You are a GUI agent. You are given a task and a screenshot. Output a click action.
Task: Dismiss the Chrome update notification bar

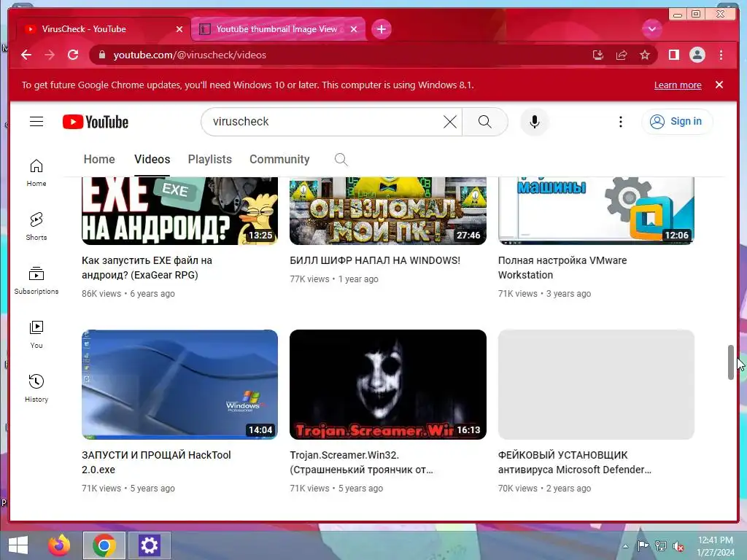[719, 85]
